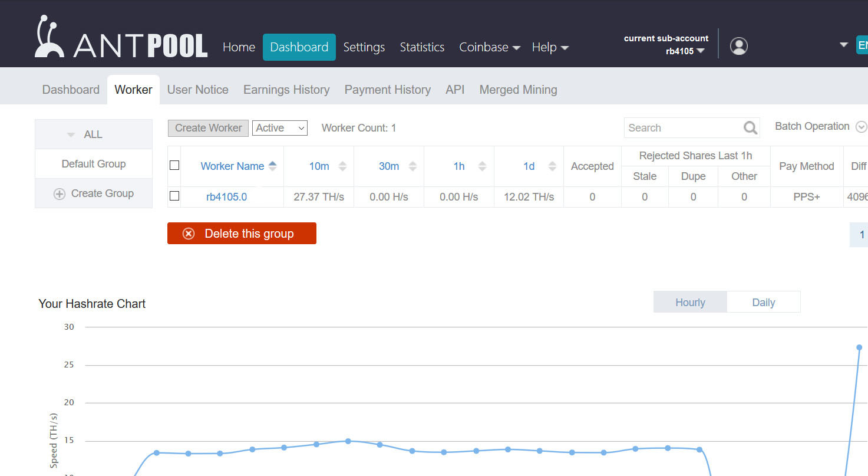Open the Active worker status dropdown
The image size is (868, 476).
click(279, 128)
